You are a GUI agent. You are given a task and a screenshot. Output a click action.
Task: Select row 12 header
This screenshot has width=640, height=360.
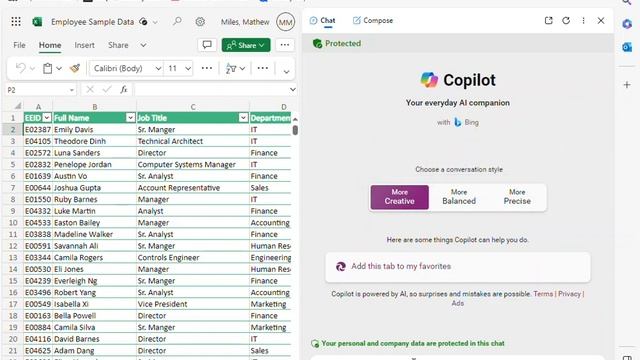pos(13,246)
